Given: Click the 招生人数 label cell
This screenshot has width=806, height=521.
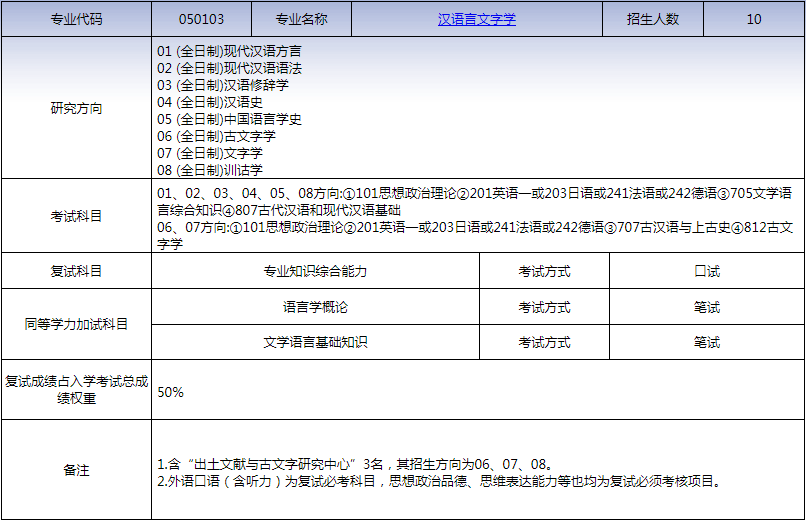Looking at the screenshot, I should [x=653, y=19].
